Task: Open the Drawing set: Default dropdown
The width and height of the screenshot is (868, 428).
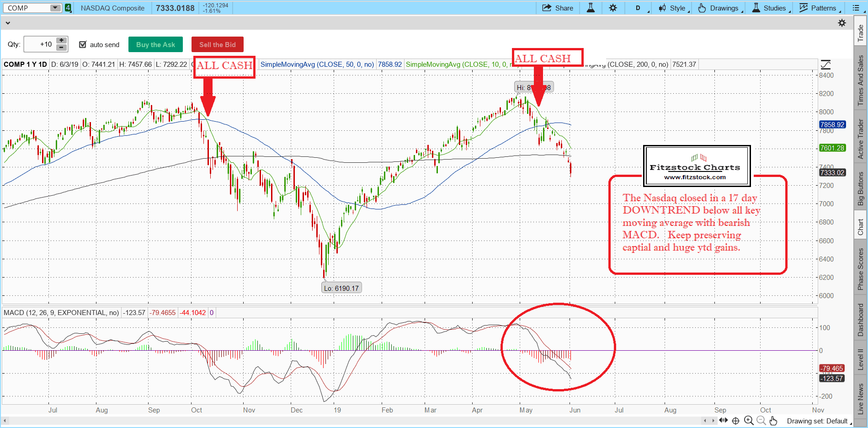Action: click(x=819, y=421)
